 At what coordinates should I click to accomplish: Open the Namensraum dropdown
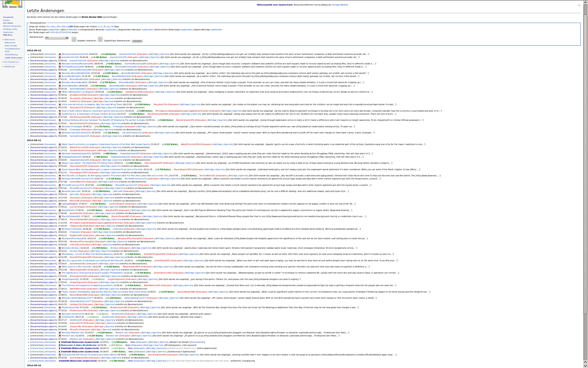click(57, 38)
